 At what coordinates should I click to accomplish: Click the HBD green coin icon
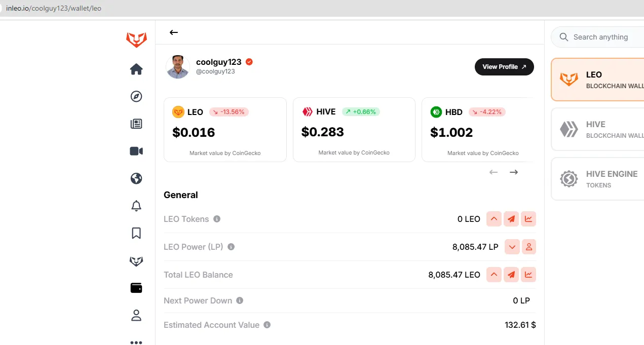436,112
